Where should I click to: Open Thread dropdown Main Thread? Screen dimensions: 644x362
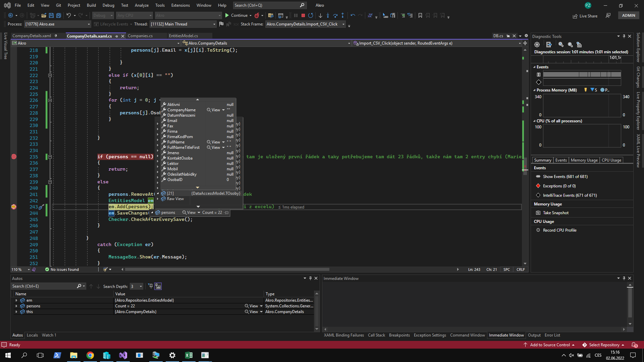click(x=183, y=24)
